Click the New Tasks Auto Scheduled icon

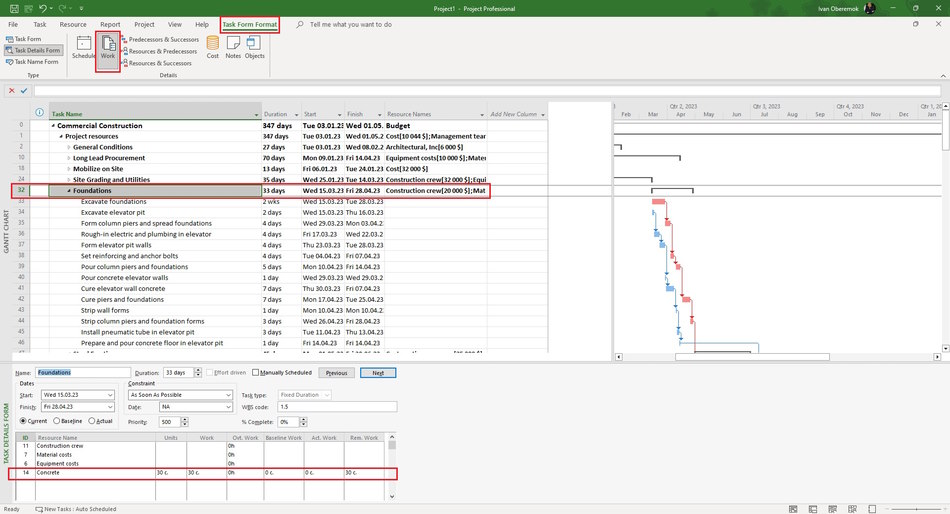tap(39, 509)
